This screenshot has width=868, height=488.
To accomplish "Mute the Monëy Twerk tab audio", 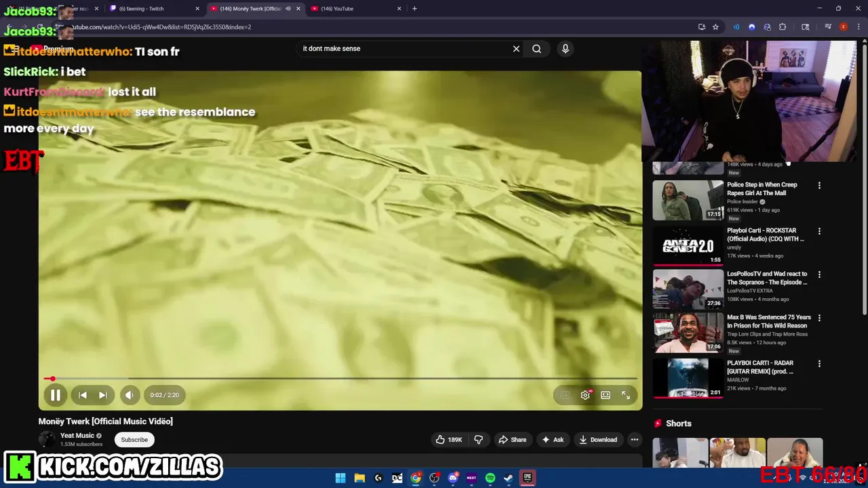I will (x=288, y=9).
